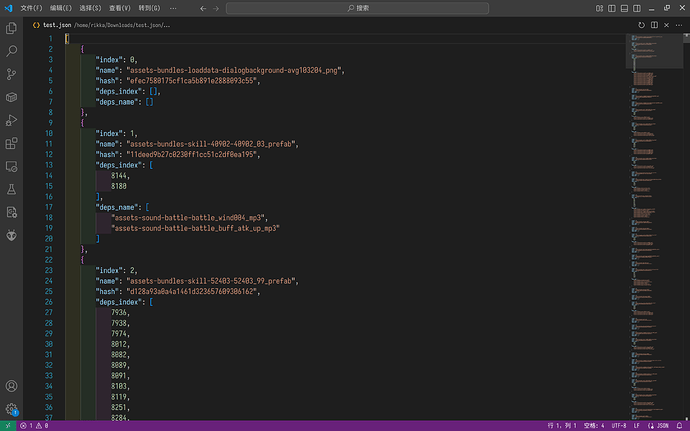Open the editor More Actions ellipsis
Image resolution: width=690 pixels, height=431 pixels.
point(679,25)
